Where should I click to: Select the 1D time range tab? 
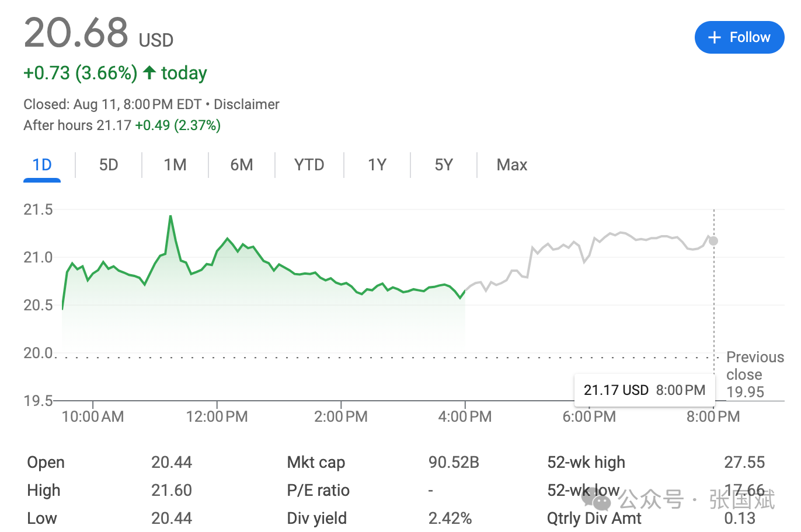point(42,165)
